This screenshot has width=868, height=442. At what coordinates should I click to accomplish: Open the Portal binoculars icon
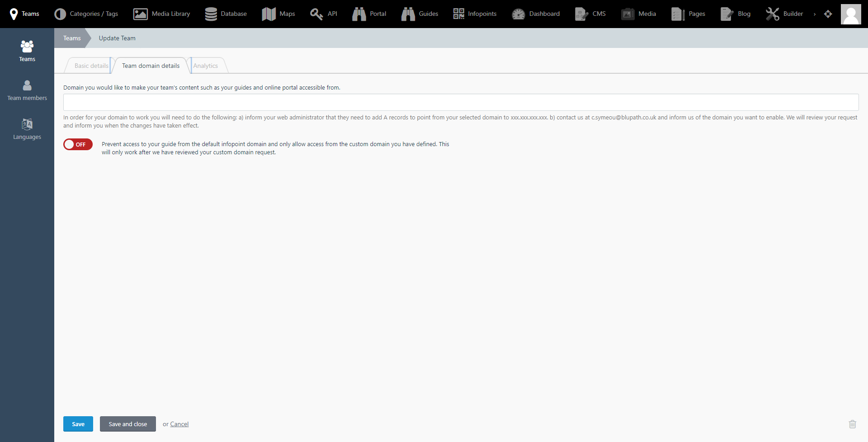pos(359,14)
